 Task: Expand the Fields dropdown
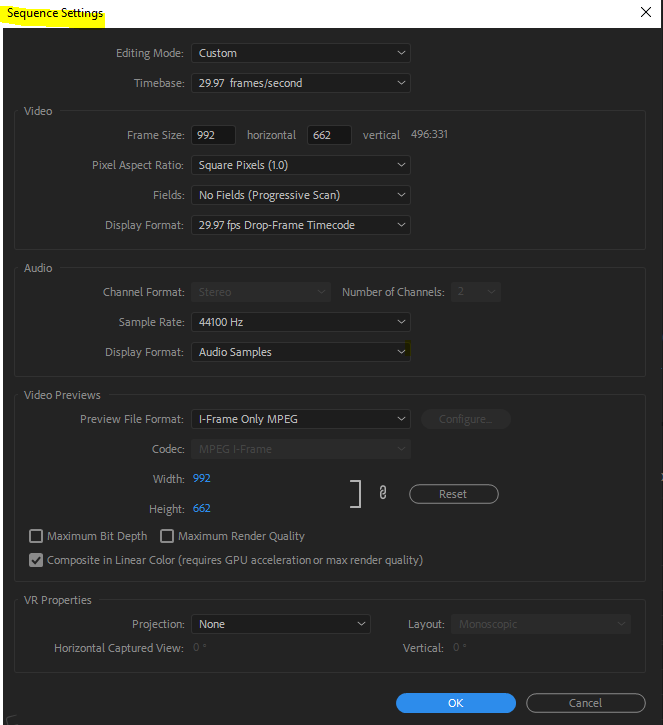[300, 195]
